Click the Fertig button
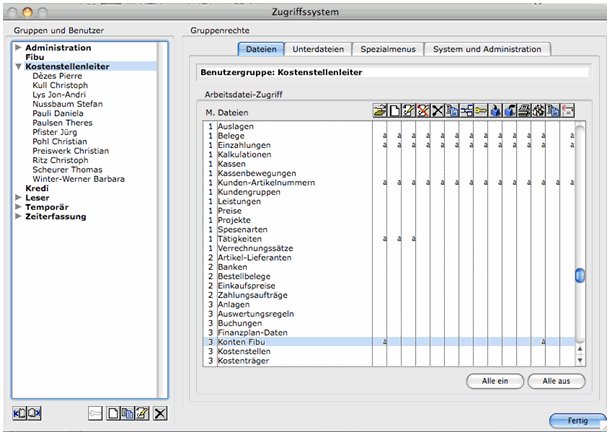610x434 pixels. [577, 420]
